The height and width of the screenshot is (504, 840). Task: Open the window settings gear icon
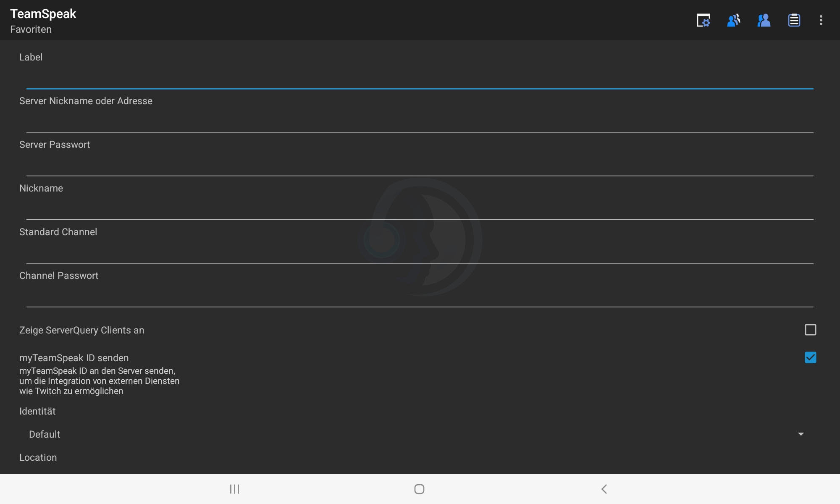[x=703, y=20]
